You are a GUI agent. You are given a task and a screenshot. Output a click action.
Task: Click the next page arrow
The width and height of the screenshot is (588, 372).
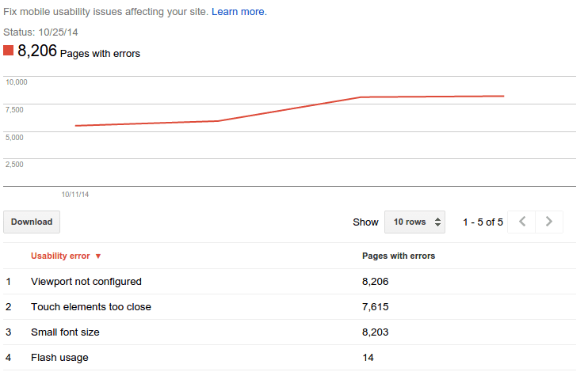[x=549, y=222]
